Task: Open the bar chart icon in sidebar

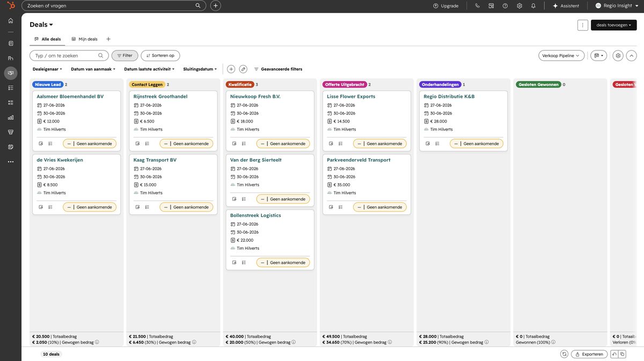Action: (x=11, y=117)
